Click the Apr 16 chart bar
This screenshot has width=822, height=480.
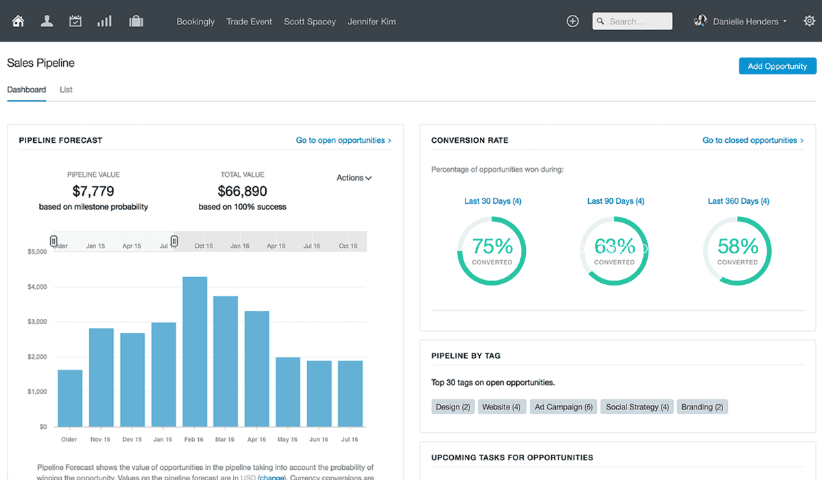tap(257, 368)
